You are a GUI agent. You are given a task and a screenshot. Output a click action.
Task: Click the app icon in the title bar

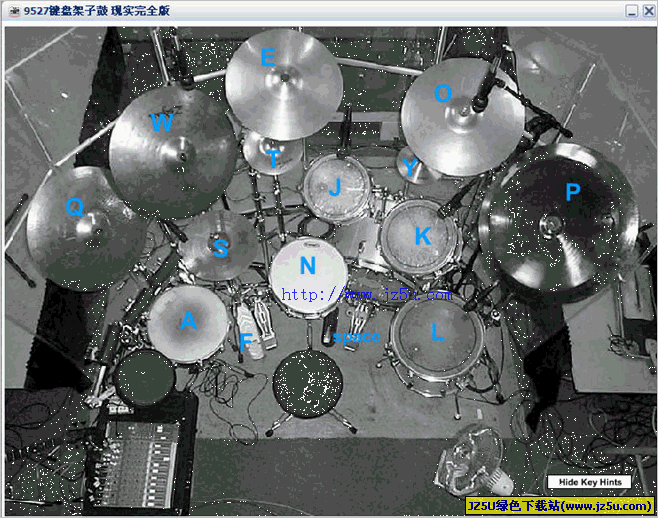(14, 11)
